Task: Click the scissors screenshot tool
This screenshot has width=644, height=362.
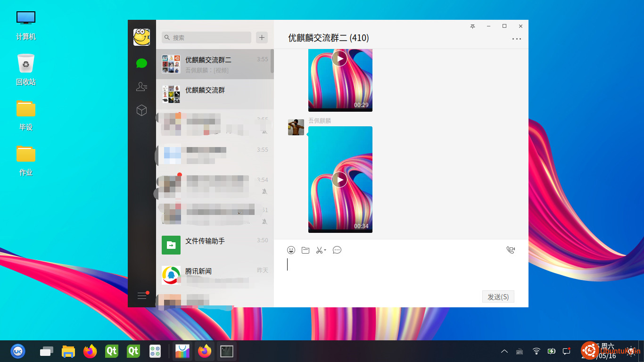Action: [x=319, y=250]
